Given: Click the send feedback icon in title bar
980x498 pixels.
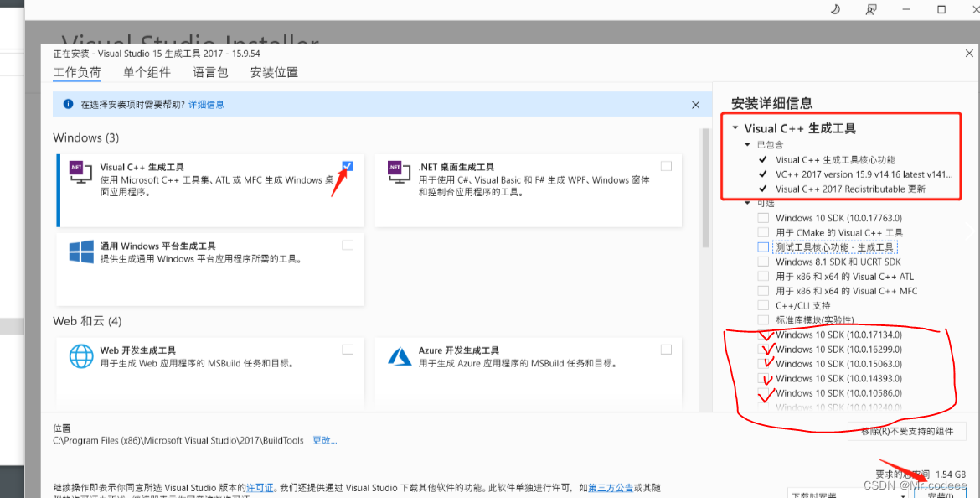Looking at the screenshot, I should pyautogui.click(x=871, y=9).
